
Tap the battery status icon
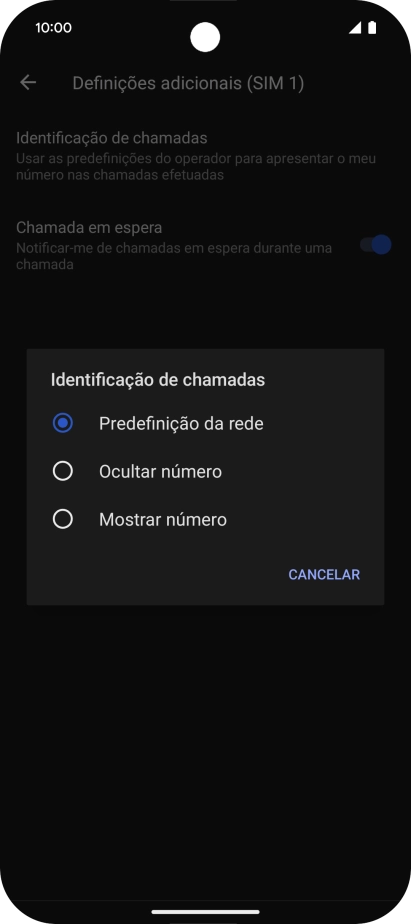coord(372,28)
